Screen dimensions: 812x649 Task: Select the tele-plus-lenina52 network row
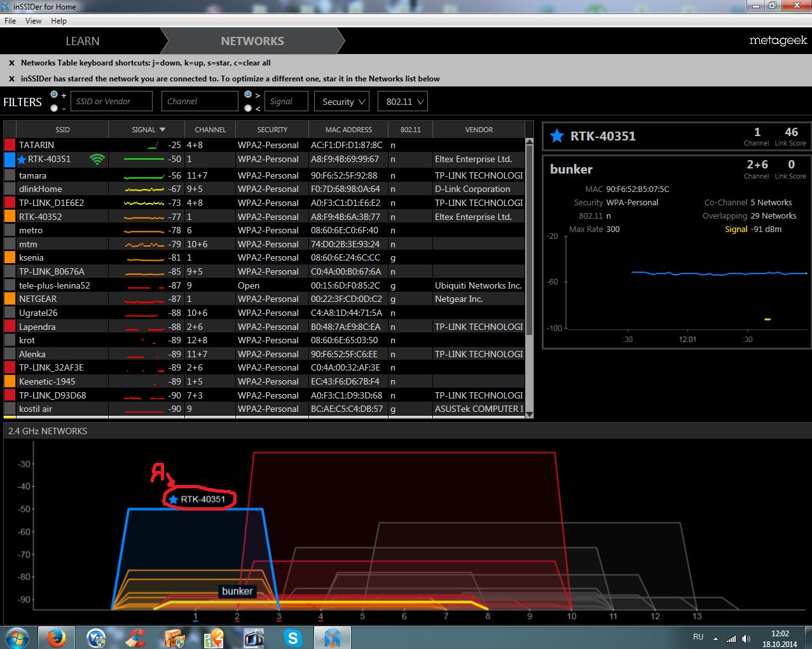pos(265,285)
